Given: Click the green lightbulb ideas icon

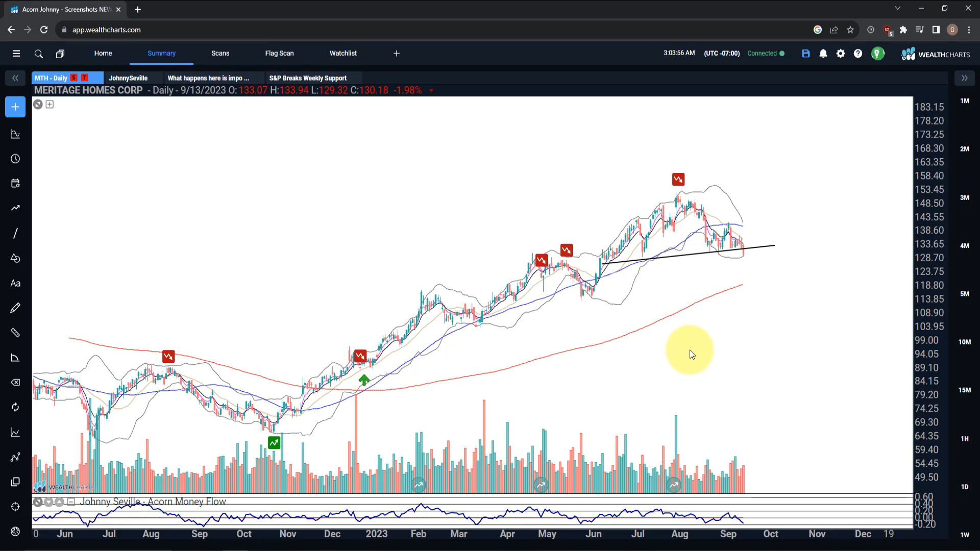Looking at the screenshot, I should pos(877,54).
